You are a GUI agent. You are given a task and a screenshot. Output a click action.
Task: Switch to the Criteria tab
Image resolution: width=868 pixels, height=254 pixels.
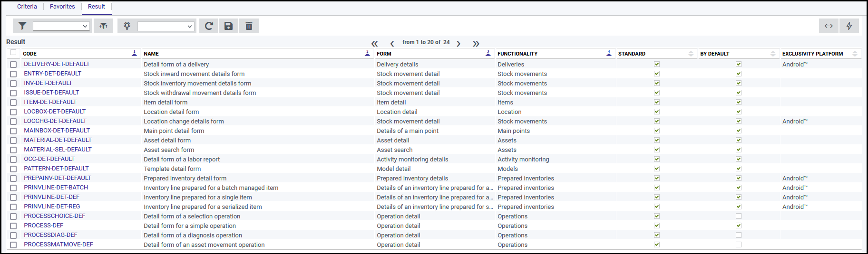27,7
